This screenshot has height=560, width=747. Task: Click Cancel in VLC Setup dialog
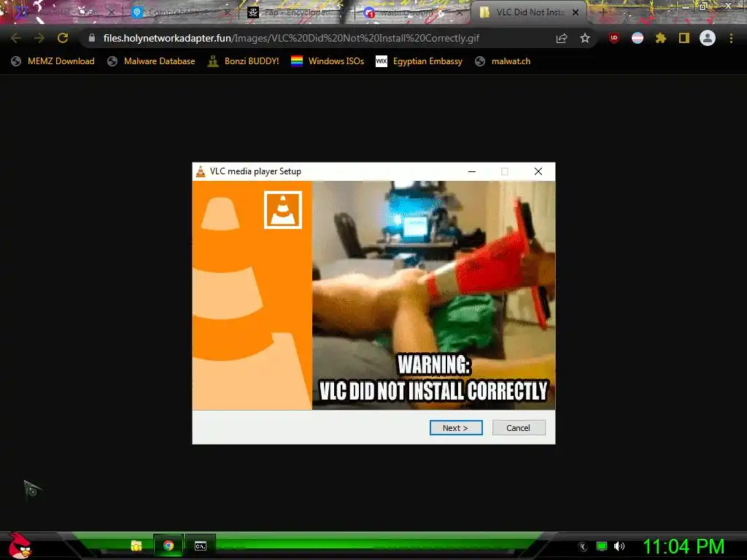[519, 427]
